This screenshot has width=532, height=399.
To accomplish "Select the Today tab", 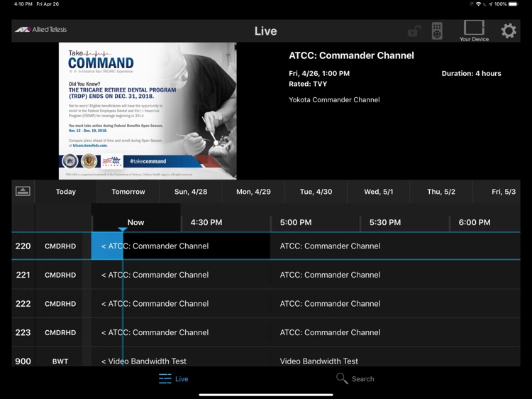I will tap(66, 192).
